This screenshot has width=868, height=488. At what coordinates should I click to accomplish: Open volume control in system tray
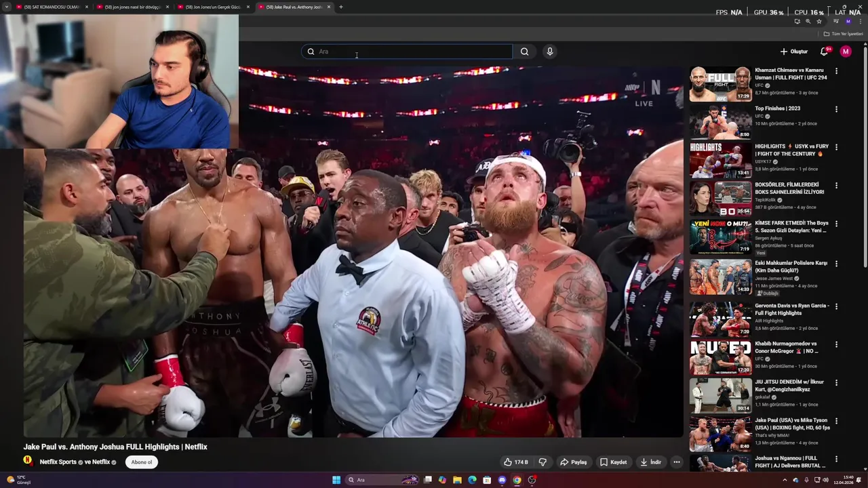tap(825, 480)
